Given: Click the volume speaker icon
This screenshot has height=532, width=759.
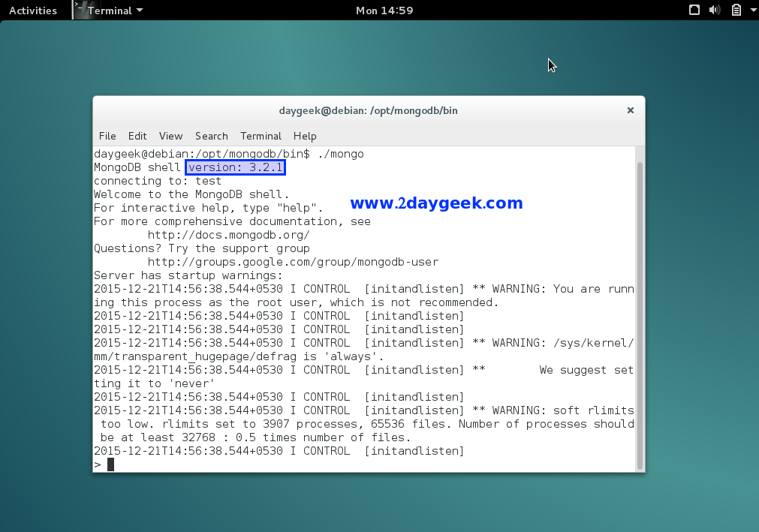Looking at the screenshot, I should pos(715,10).
